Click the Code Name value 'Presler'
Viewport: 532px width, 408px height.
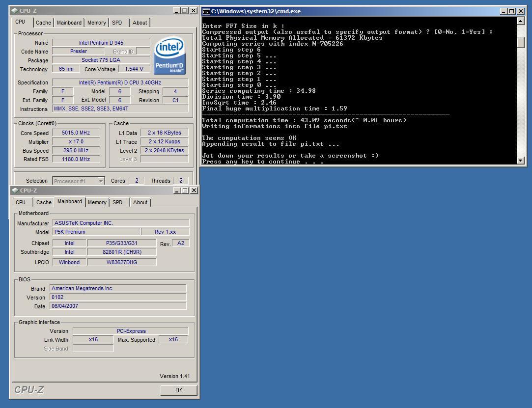[x=79, y=51]
